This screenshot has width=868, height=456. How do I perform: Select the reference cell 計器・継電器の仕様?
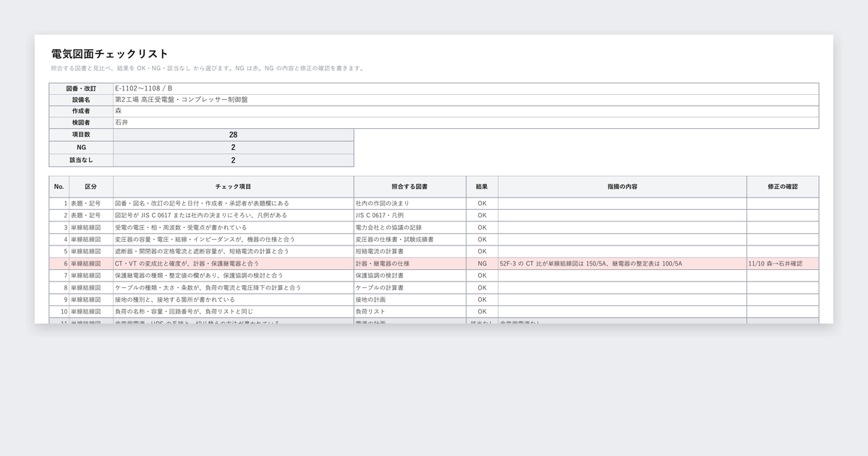coord(409,263)
